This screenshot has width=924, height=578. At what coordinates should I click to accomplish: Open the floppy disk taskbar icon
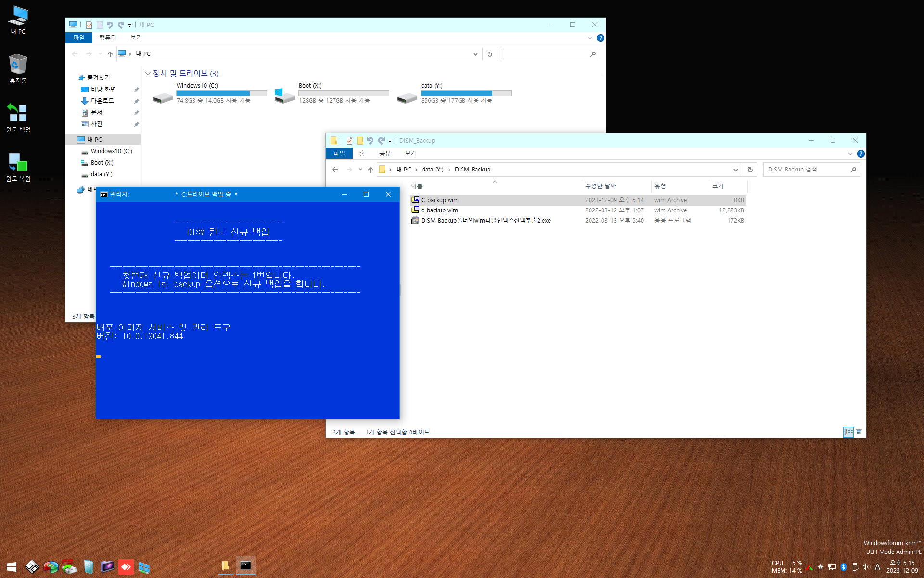tap(32, 567)
